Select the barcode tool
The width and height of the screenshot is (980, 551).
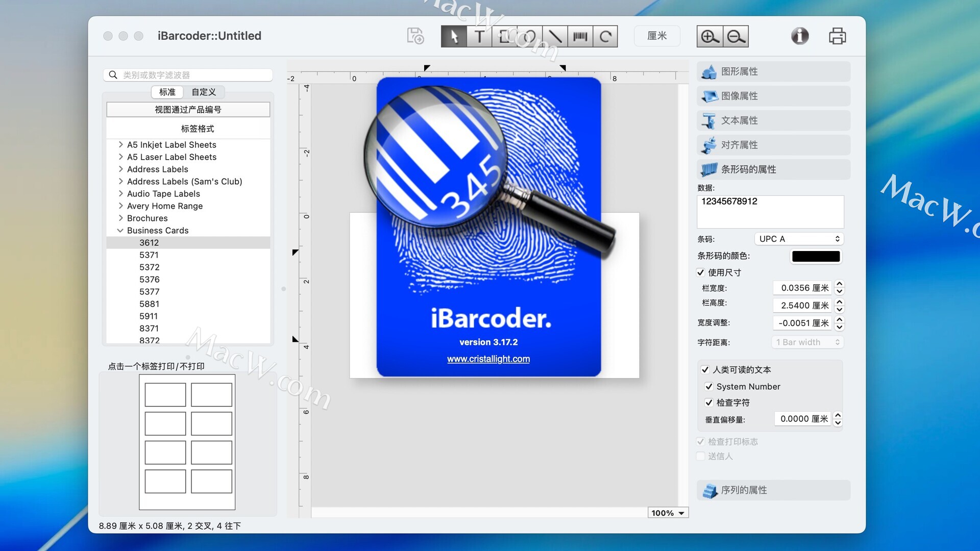(x=580, y=36)
